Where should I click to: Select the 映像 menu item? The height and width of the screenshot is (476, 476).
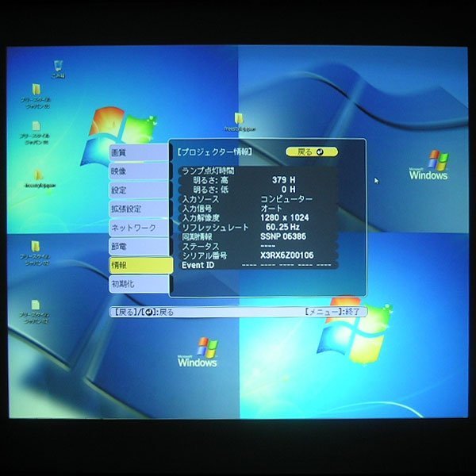click(139, 171)
